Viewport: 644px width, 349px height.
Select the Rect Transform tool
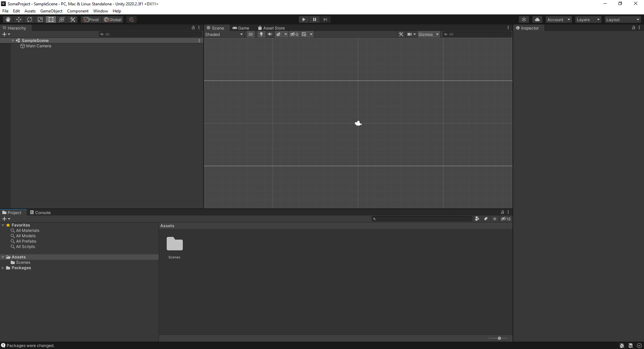(51, 19)
